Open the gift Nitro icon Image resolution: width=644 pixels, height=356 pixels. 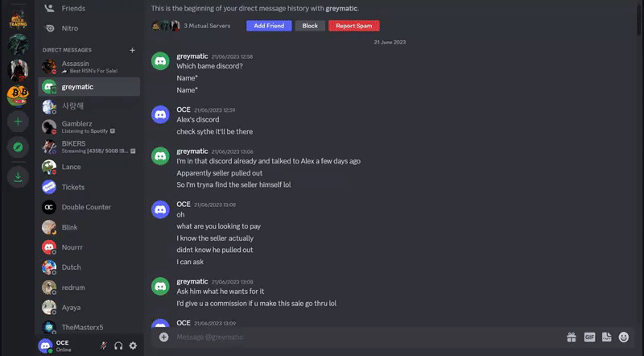point(572,337)
